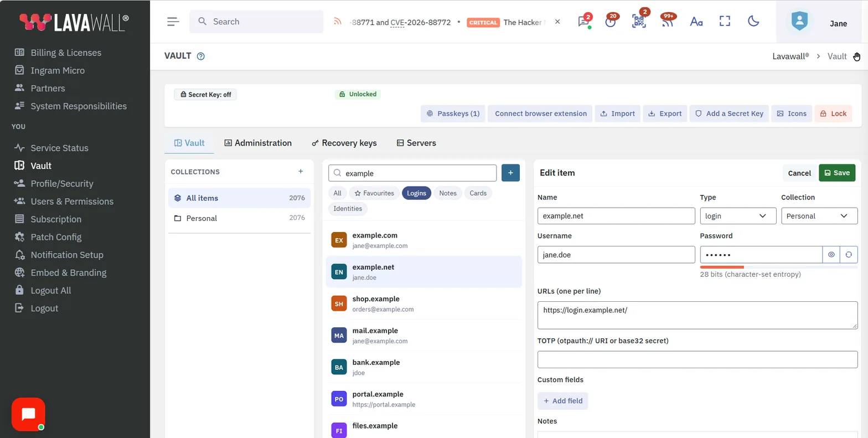Filter list by Identities
The image size is (868, 438).
click(x=348, y=209)
